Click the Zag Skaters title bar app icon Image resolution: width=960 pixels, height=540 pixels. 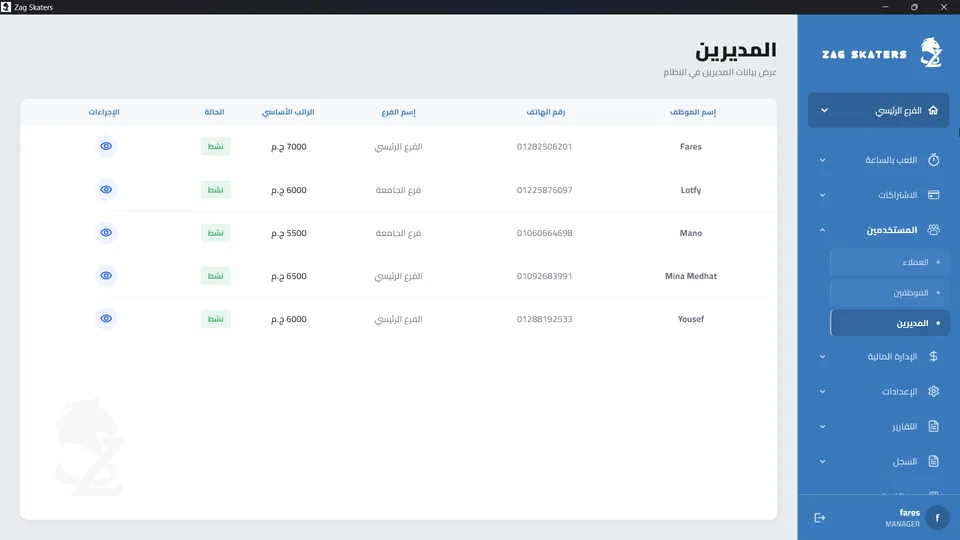tap(6, 7)
